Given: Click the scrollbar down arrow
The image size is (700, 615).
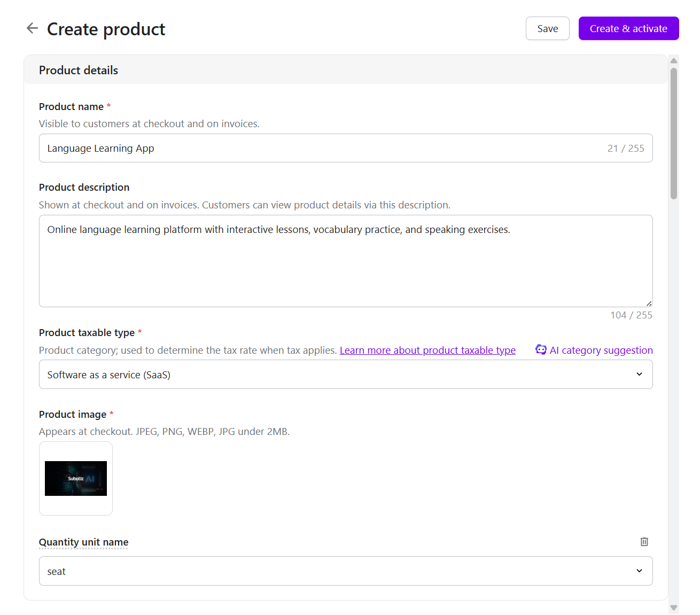Looking at the screenshot, I should point(674,608).
